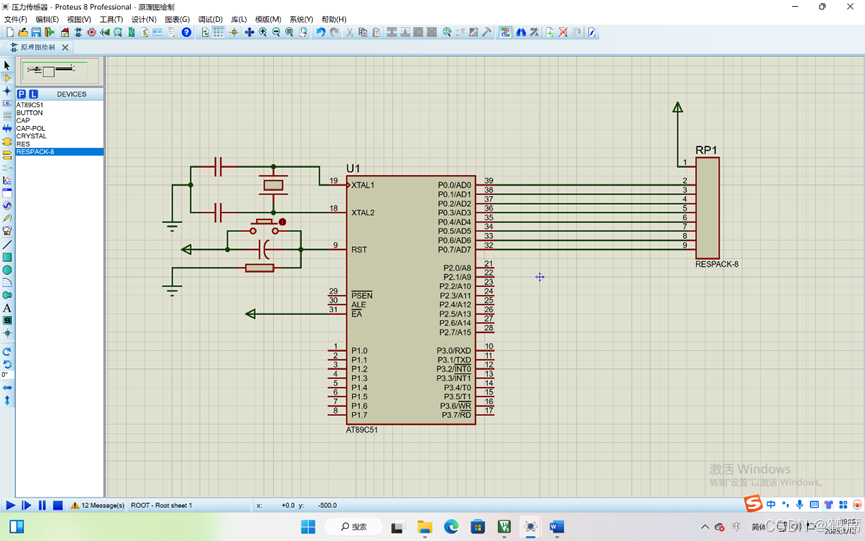Choose the 2D Graphics Box tool
Viewport: 865px width, 541px height.
pyautogui.click(x=7, y=257)
